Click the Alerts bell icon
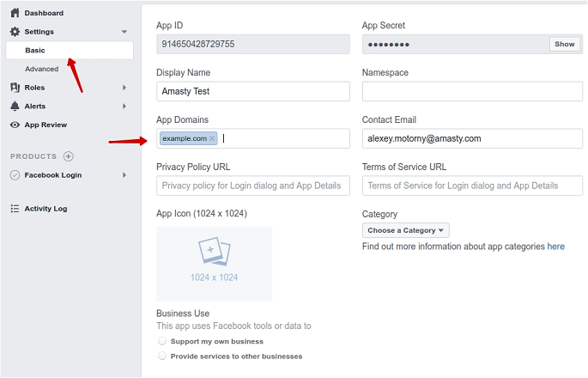The height and width of the screenshot is (378, 588). pos(15,107)
